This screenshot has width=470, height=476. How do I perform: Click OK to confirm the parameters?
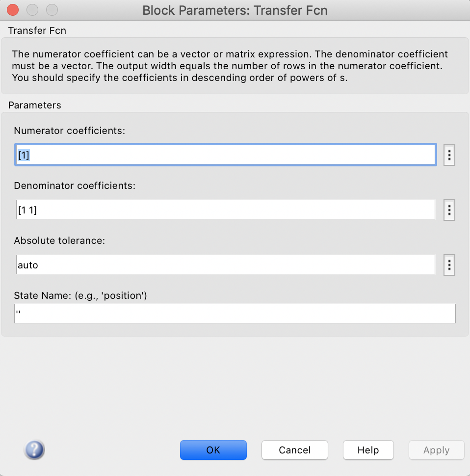pos(213,450)
